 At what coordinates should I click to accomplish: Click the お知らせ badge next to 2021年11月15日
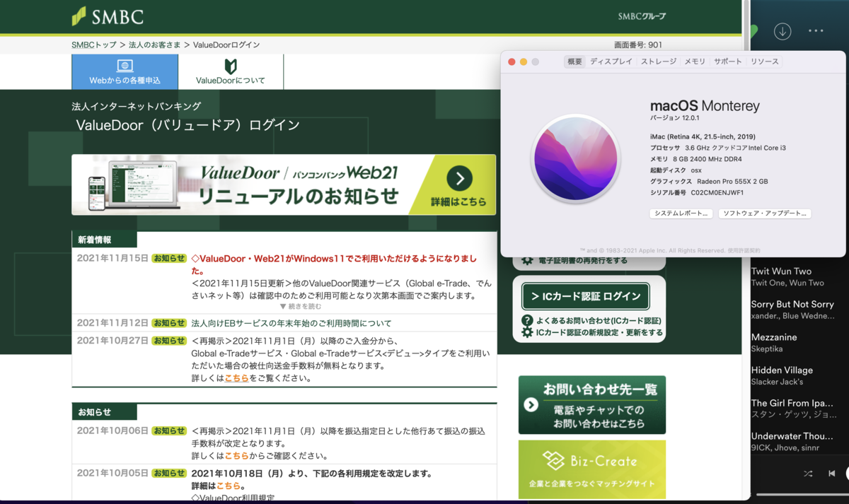click(169, 259)
